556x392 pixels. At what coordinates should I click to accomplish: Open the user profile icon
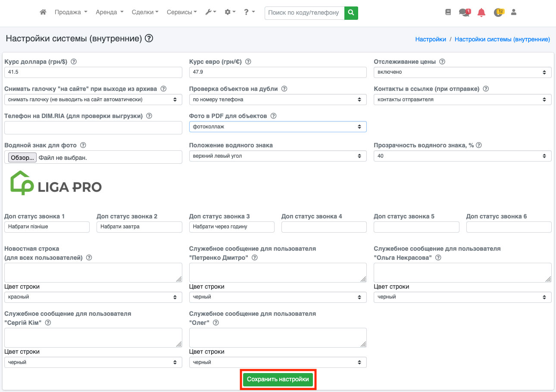[x=513, y=12]
